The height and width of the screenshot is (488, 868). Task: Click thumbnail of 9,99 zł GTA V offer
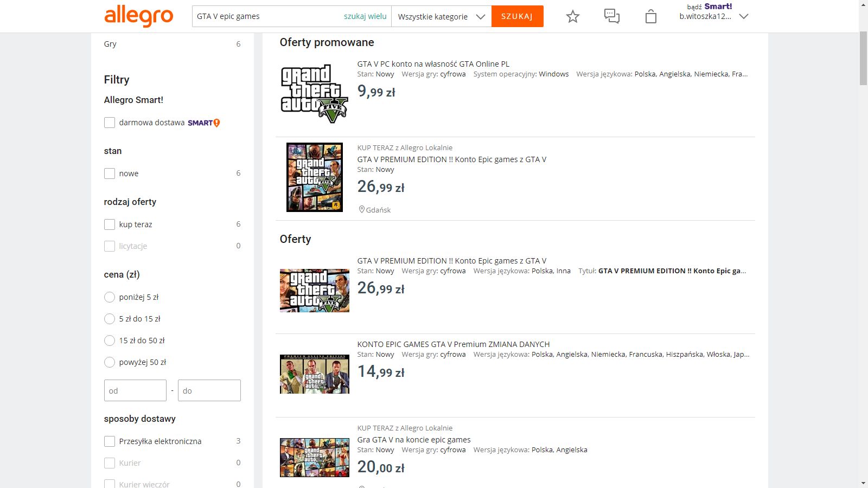(315, 94)
